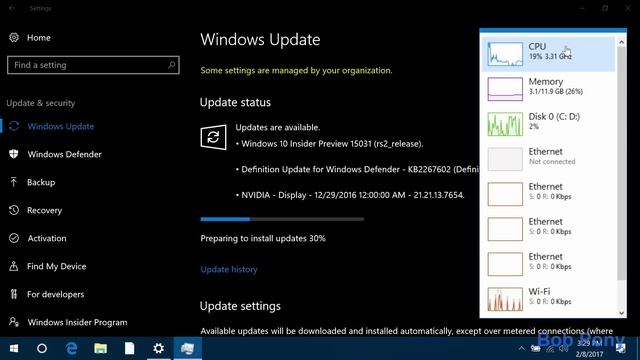
Task: Switch to Task Manager on taskbar
Action: (x=187, y=348)
